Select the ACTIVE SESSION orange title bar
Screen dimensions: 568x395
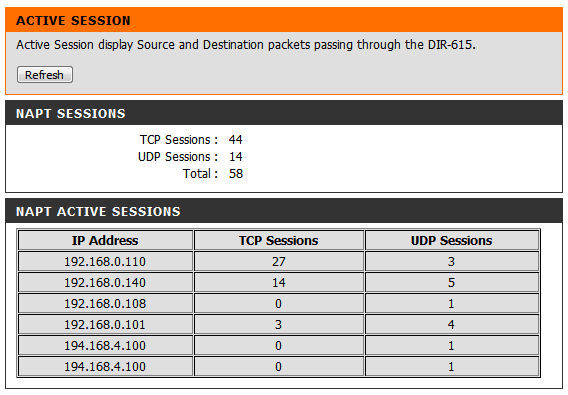pyautogui.click(x=284, y=20)
